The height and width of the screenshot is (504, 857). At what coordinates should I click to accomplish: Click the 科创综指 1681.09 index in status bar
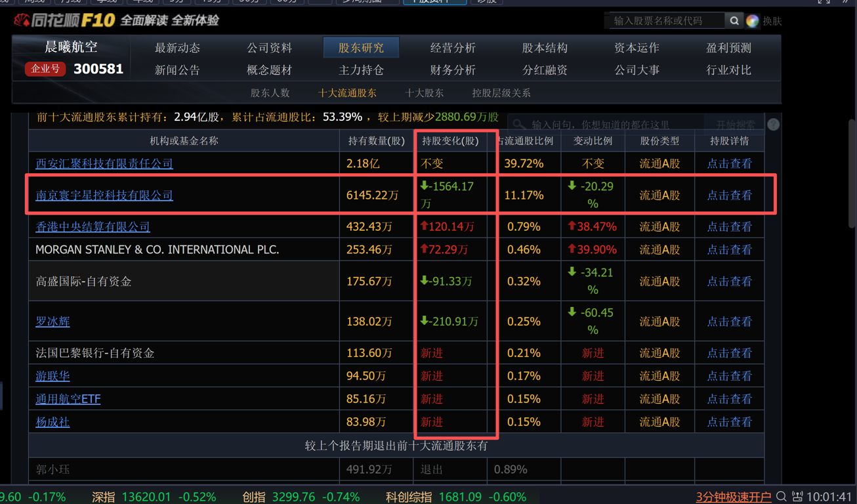coord(456,497)
